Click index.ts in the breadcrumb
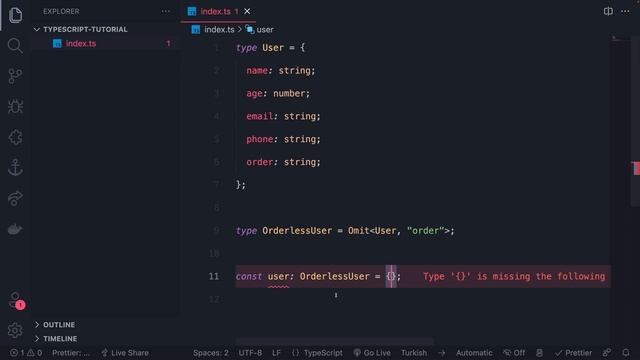The height and width of the screenshot is (360, 640). 219,29
